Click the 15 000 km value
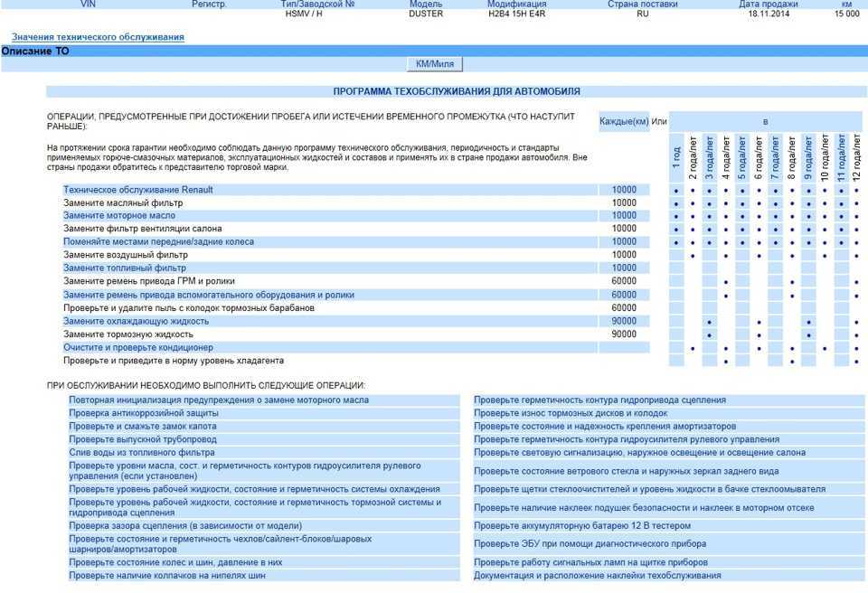The height and width of the screenshot is (593, 868). click(x=847, y=14)
